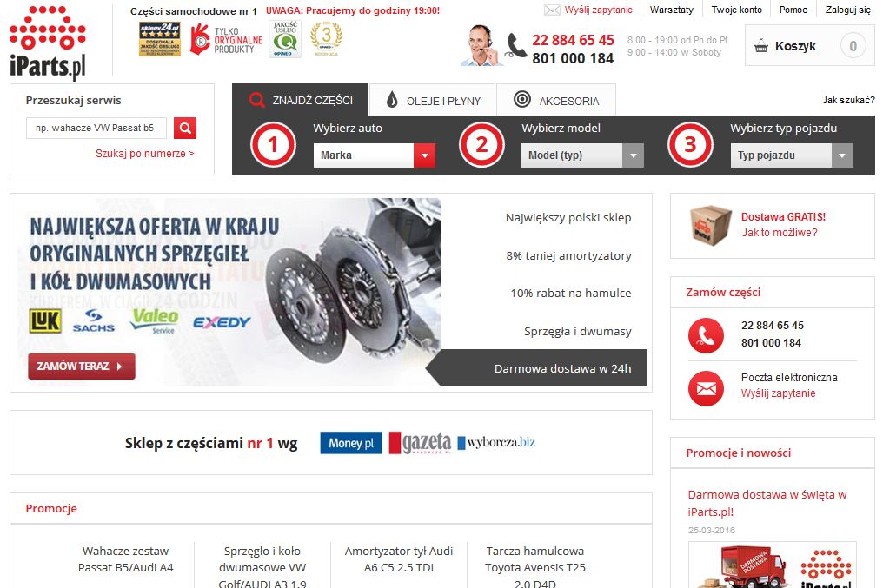The image size is (883, 588).
Task: Open the Warsztaty menu item
Action: coord(671,10)
